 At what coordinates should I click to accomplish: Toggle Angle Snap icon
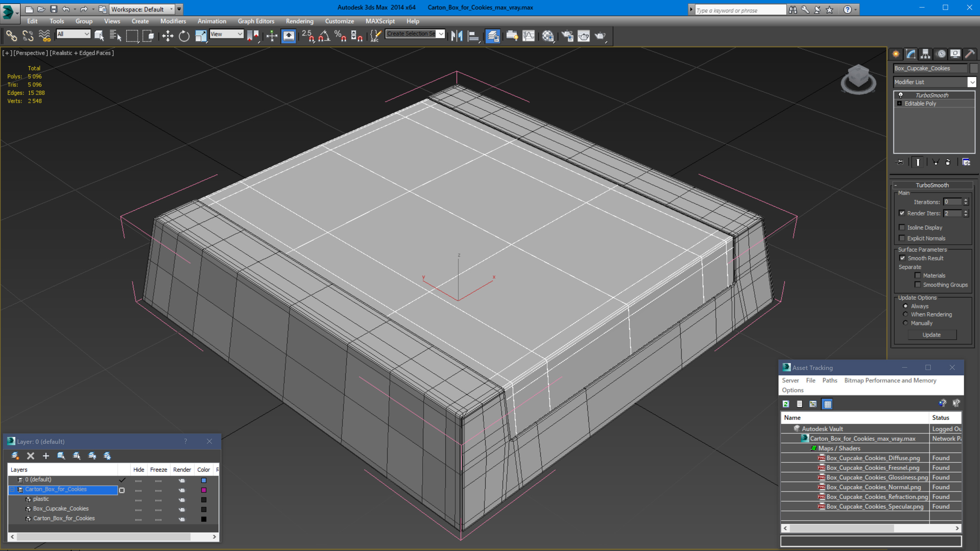click(324, 36)
